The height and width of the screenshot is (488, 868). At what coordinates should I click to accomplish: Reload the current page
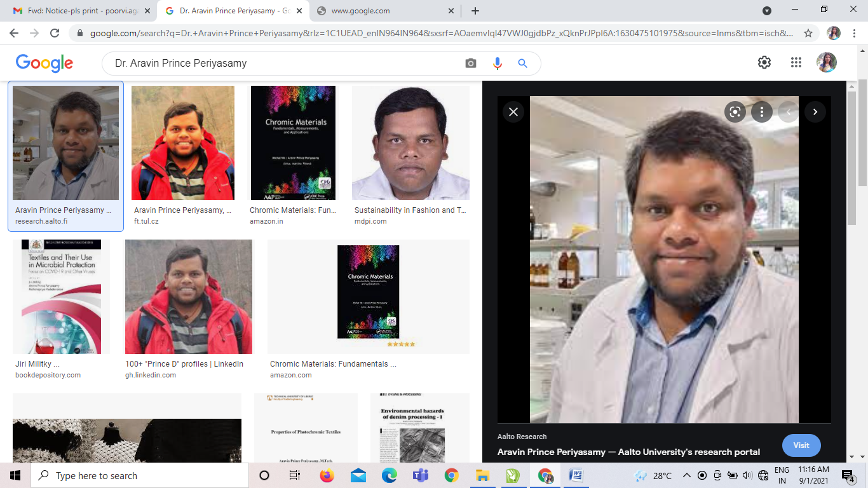click(x=55, y=33)
